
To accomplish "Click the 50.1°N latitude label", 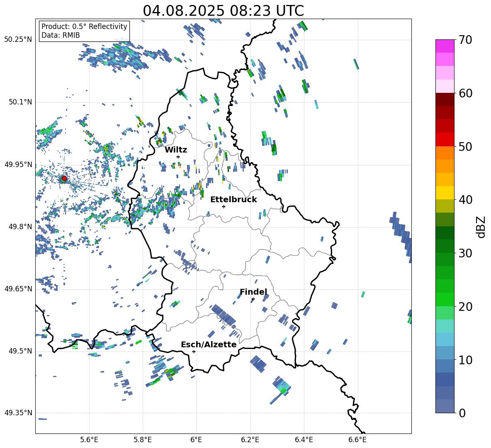I will (x=20, y=102).
